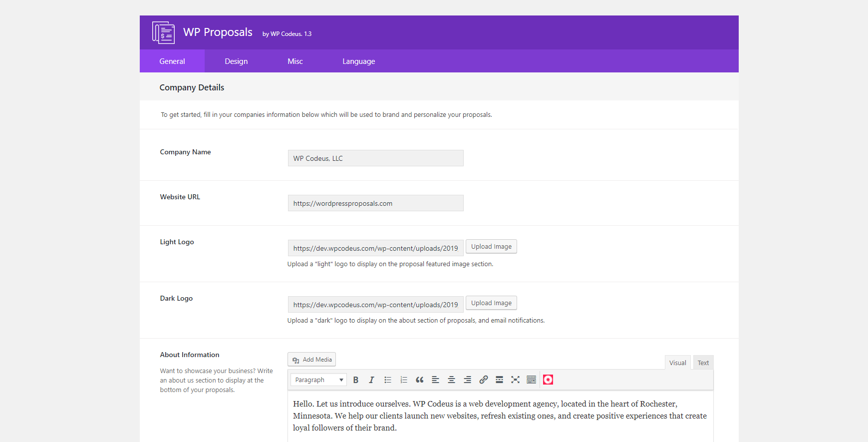Click the 'Dark Logo' label

coord(176,298)
